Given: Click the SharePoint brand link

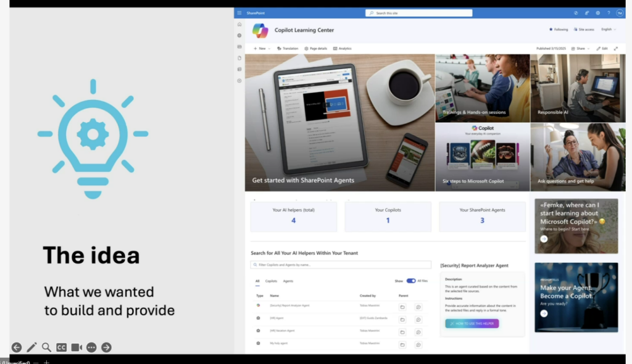Looking at the screenshot, I should coord(256,13).
